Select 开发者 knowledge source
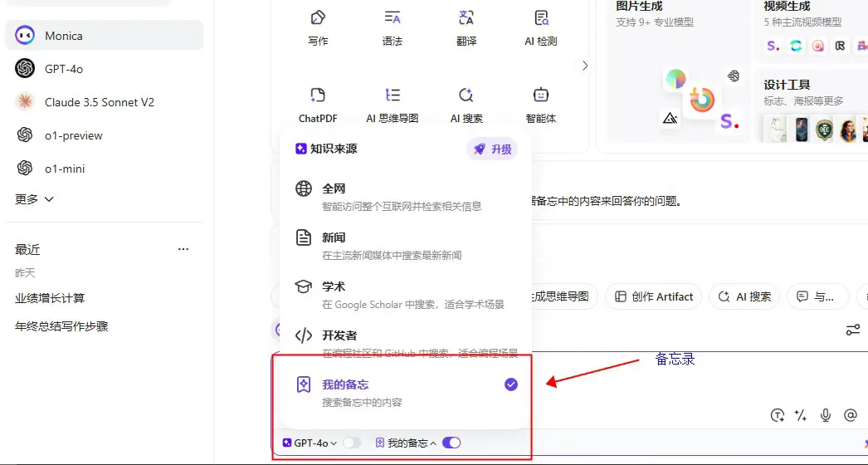Screen dimensions: 868x465 click(406, 344)
